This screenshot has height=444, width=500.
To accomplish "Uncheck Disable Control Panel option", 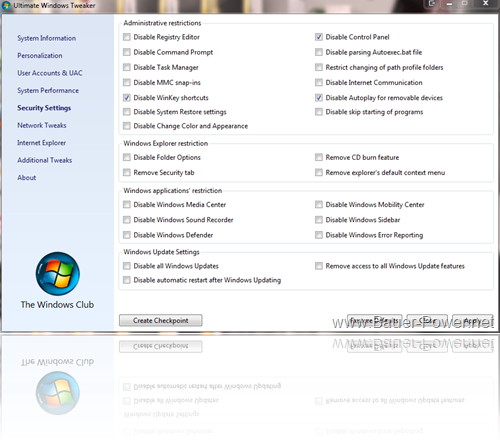I will click(x=319, y=37).
